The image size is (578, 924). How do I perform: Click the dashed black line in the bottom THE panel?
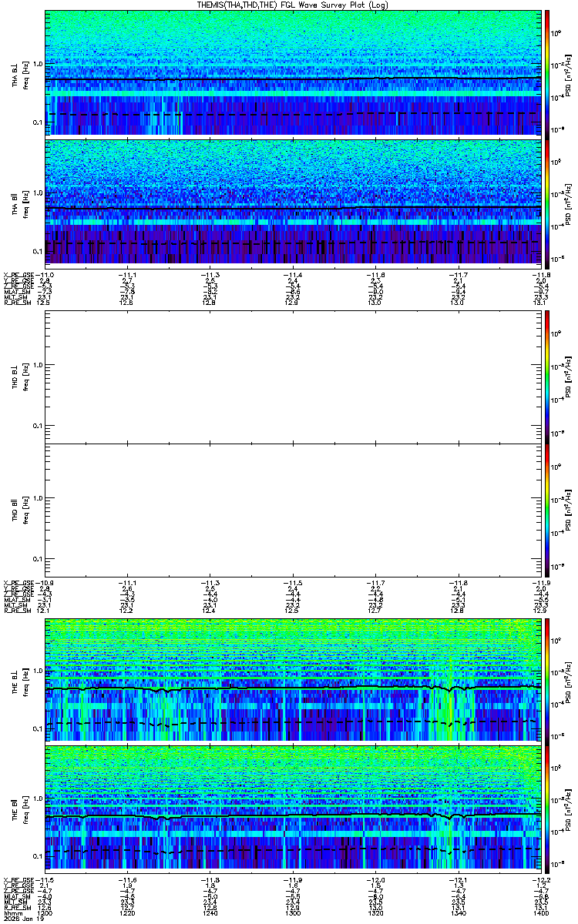pos(293,849)
